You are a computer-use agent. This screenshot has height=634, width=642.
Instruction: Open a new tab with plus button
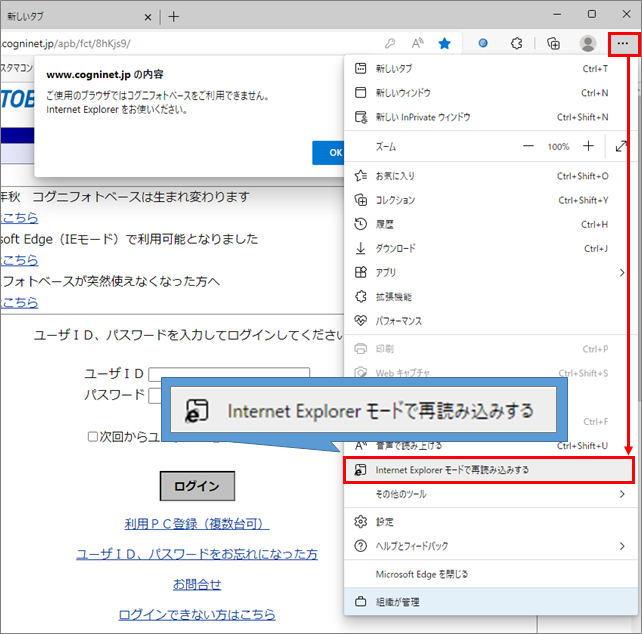click(x=174, y=17)
